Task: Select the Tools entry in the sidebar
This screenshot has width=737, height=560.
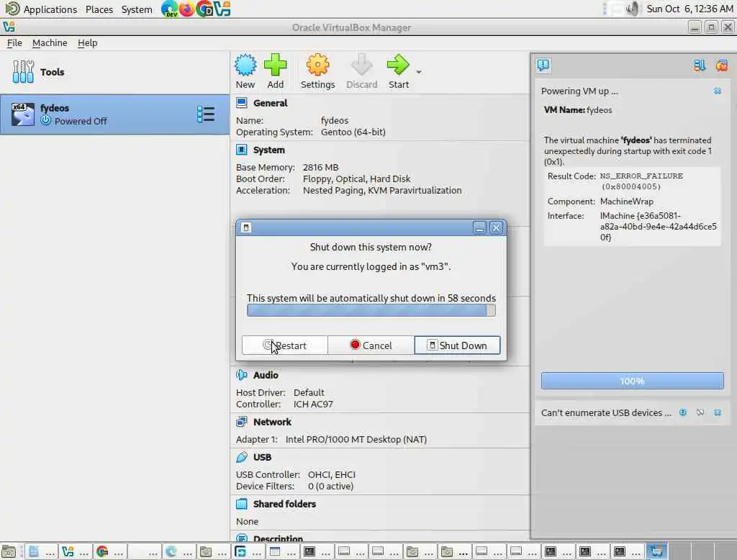Action: [x=114, y=72]
